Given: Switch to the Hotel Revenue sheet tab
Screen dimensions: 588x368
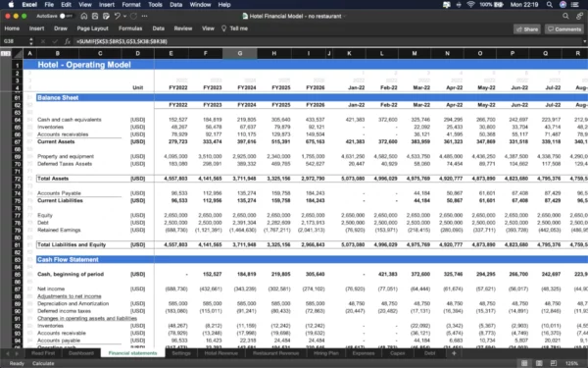Looking at the screenshot, I should coord(220,353).
